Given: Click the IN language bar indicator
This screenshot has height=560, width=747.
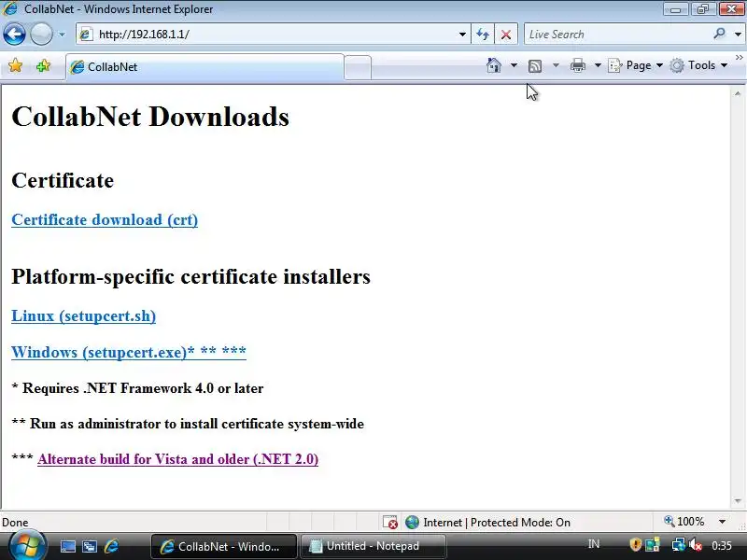Looking at the screenshot, I should tap(594, 544).
